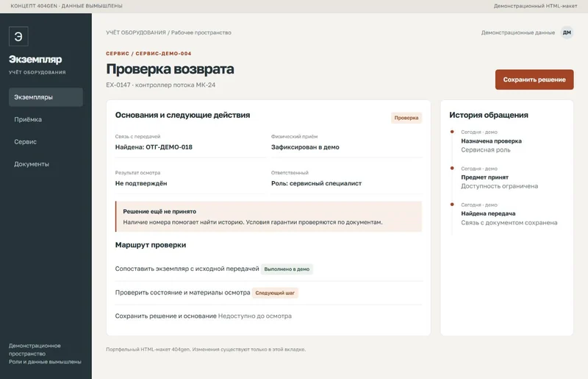Select Документы in the sidebar

pos(46,164)
